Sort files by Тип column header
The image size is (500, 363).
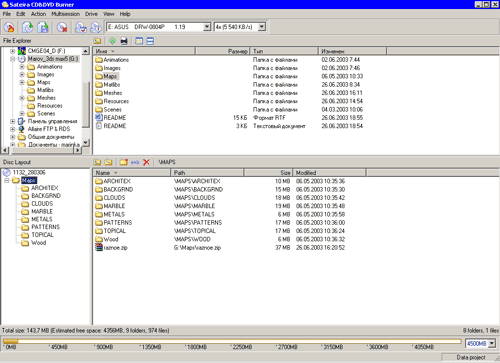click(284, 51)
